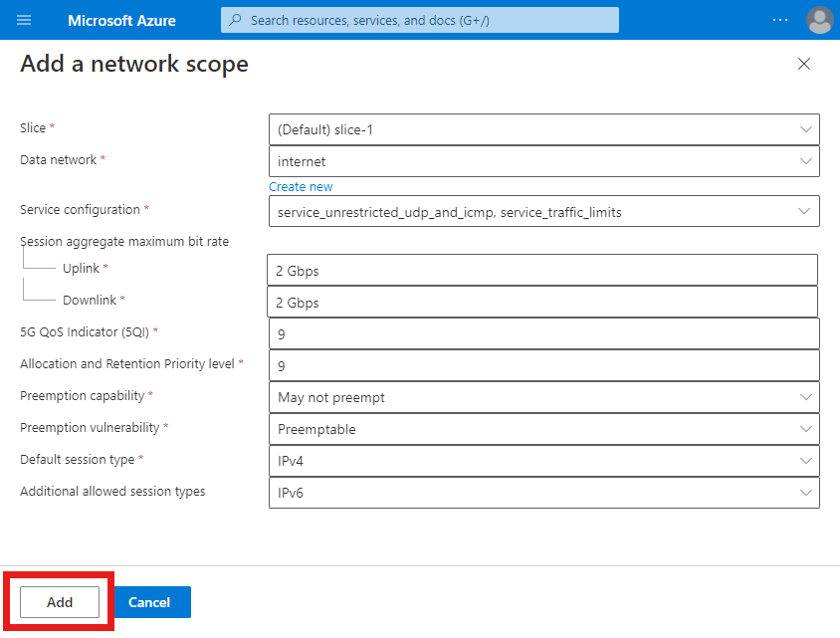
Task: Click the Create new link under Data network
Action: coord(301,186)
